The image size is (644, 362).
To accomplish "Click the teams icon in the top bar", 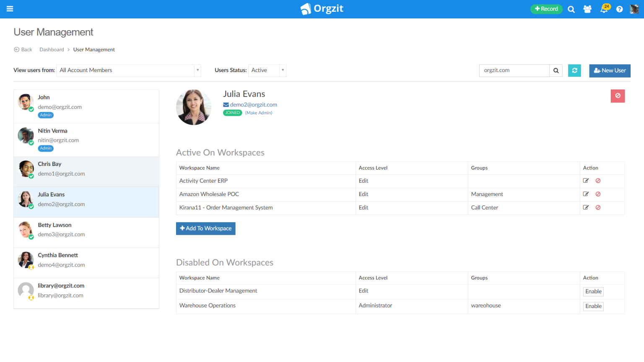I will [587, 9].
